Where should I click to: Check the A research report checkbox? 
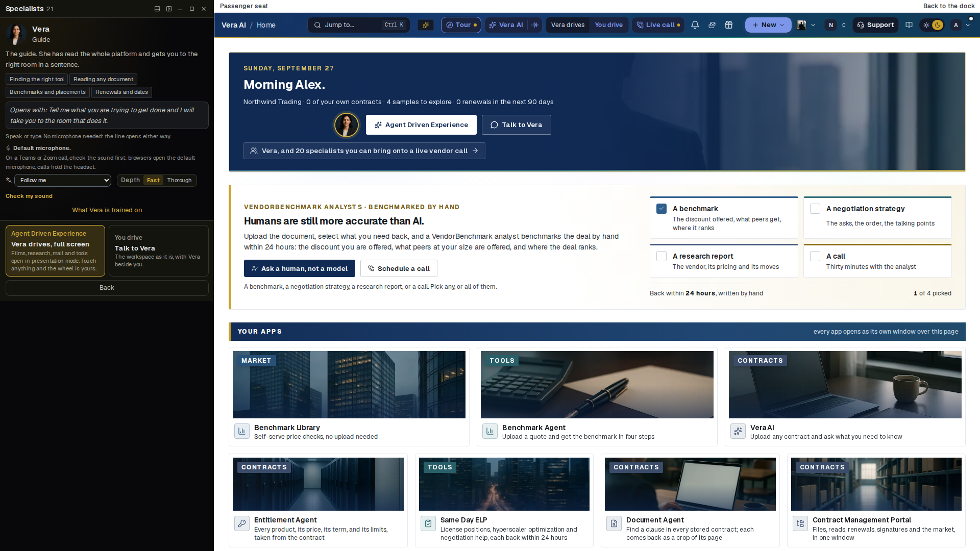pyautogui.click(x=661, y=256)
